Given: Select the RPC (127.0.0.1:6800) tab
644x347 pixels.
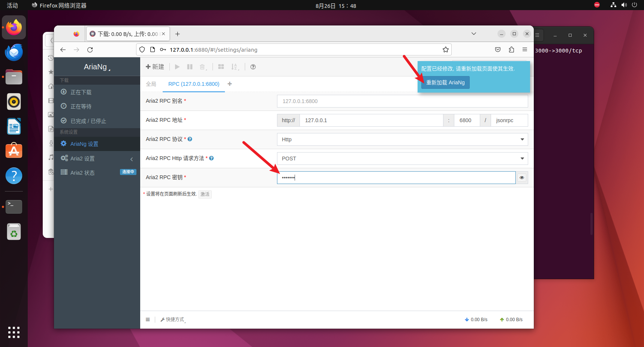Looking at the screenshot, I should click(193, 84).
